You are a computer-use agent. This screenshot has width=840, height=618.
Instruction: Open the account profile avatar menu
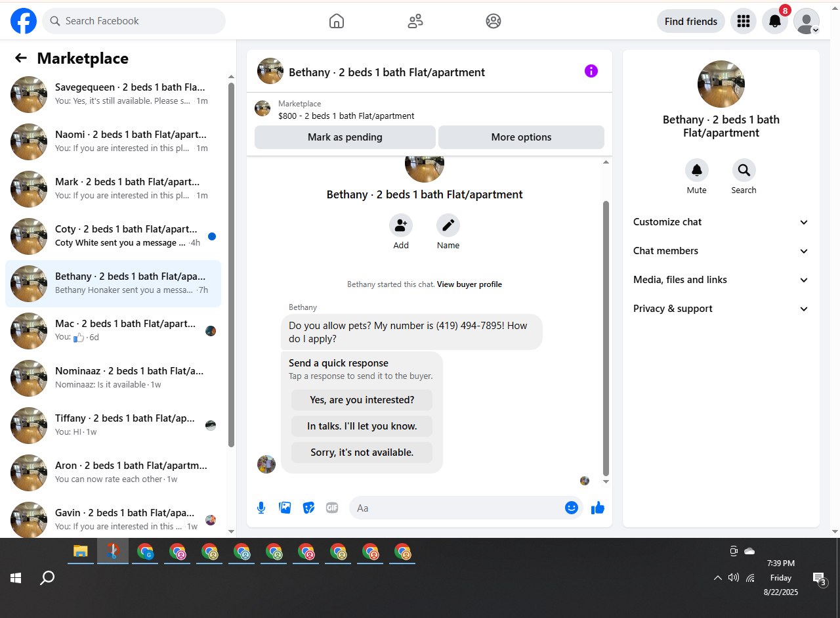pyautogui.click(x=807, y=21)
